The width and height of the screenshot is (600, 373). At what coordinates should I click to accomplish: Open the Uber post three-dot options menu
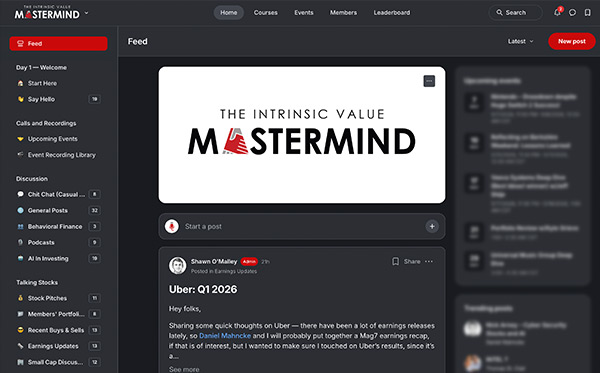tap(429, 261)
